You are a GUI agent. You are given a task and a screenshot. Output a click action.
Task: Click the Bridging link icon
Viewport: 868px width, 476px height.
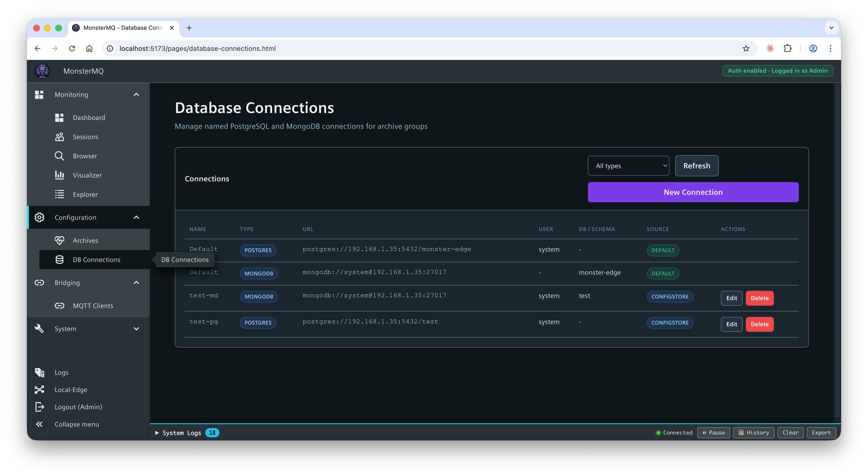coord(39,282)
